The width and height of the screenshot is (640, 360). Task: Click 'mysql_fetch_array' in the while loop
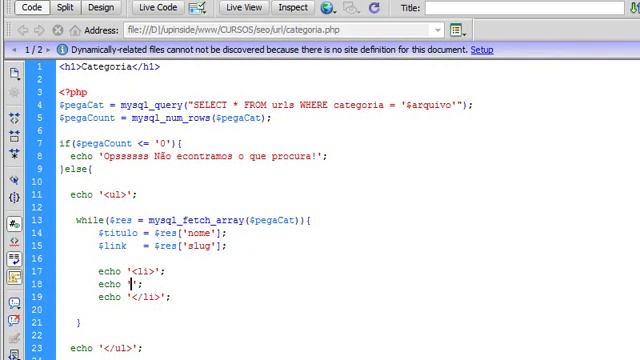(x=196, y=220)
